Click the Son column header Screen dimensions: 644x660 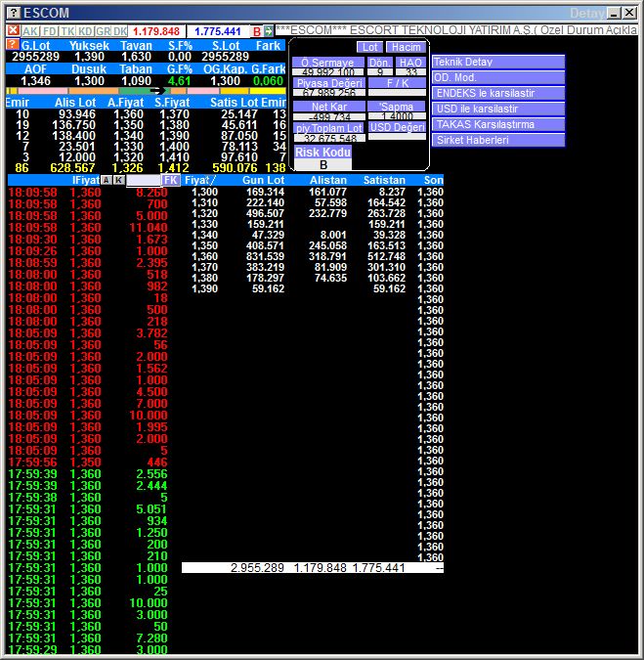(433, 180)
